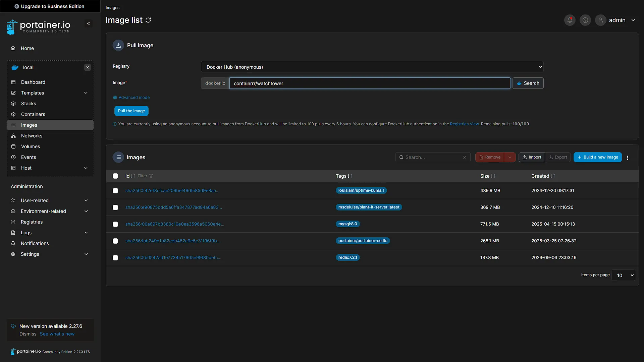
Task: Open the Home page from the sidebar
Action: (x=27, y=48)
